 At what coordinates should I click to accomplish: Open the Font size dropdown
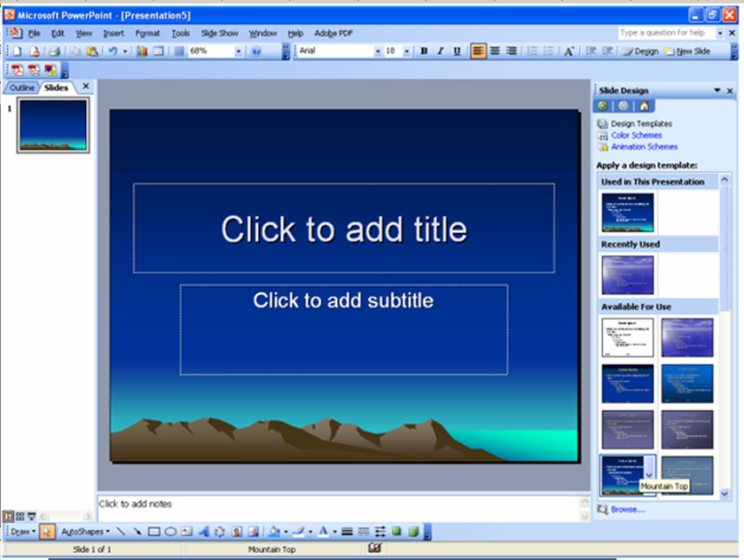click(408, 51)
